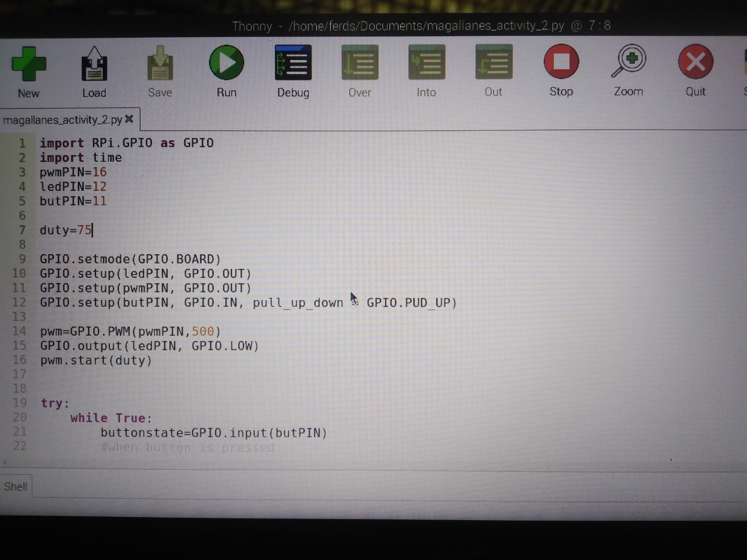Open a file with the Load icon
Image resolution: width=747 pixels, height=560 pixels.
click(x=94, y=64)
